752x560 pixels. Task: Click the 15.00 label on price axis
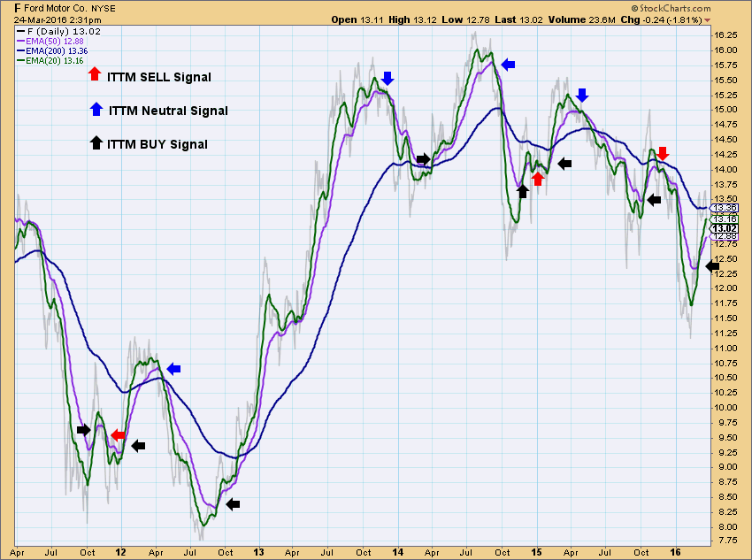click(725, 110)
